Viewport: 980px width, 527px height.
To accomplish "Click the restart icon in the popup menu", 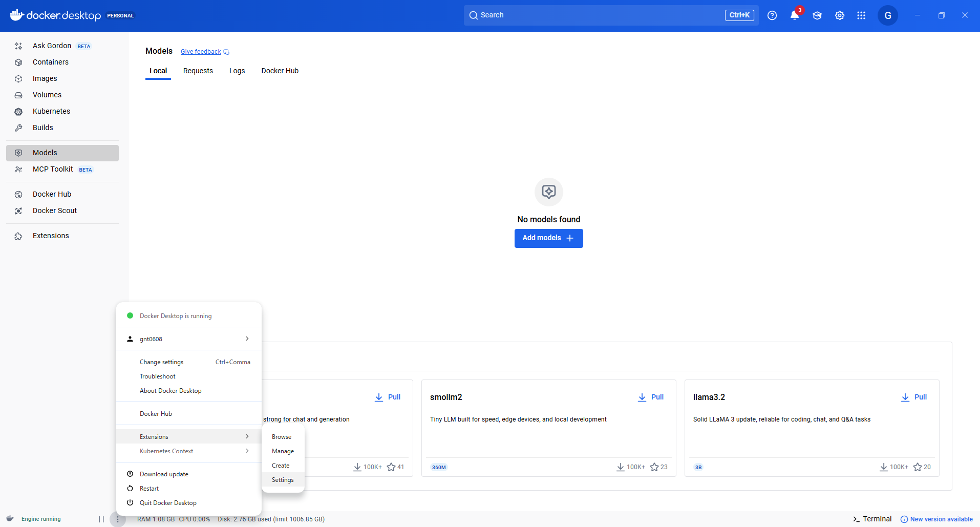I will (x=130, y=489).
